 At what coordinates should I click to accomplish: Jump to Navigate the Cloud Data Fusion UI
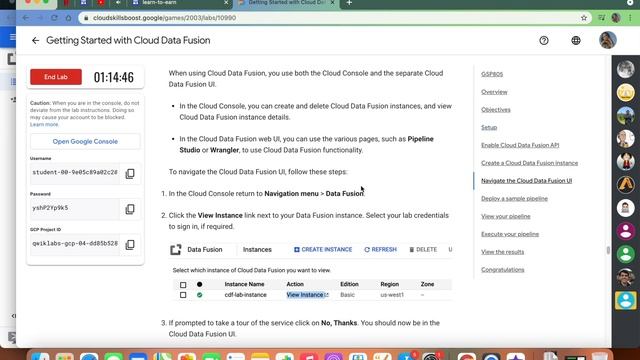click(527, 180)
